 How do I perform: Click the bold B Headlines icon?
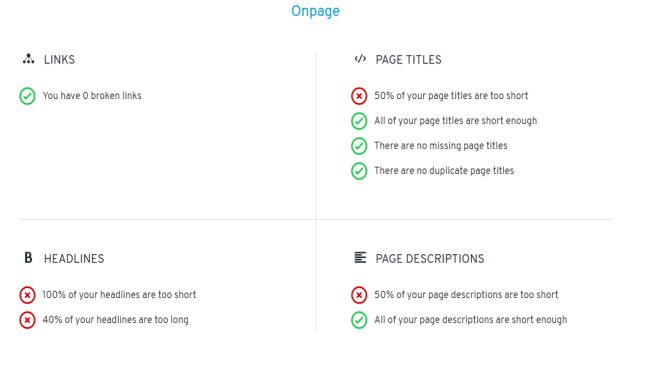28,258
